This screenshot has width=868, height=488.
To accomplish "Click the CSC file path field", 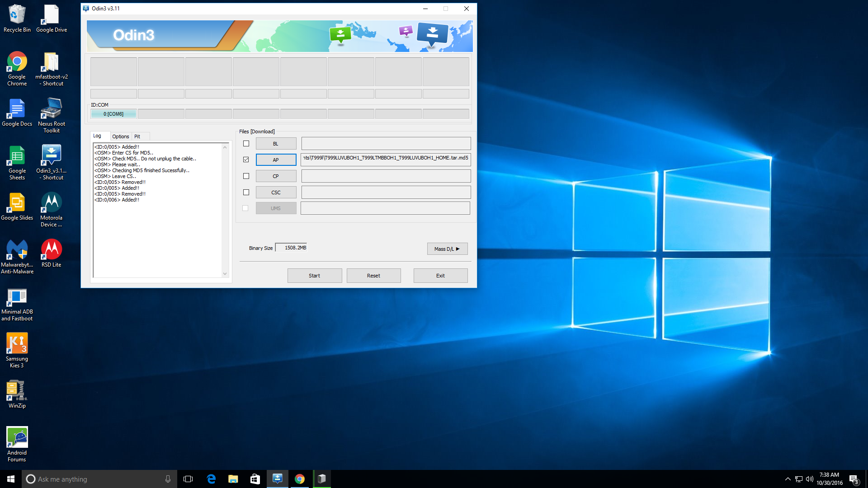I will (x=386, y=192).
